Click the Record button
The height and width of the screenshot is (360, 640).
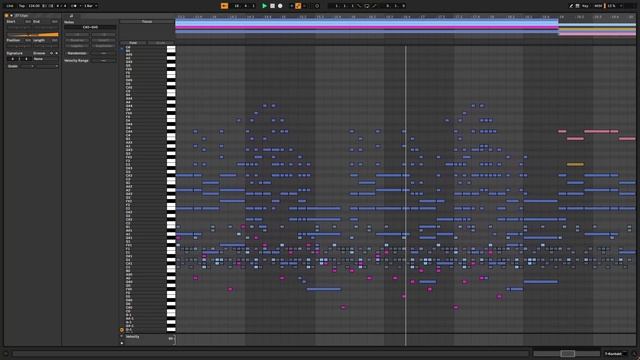pyautogui.click(x=280, y=6)
